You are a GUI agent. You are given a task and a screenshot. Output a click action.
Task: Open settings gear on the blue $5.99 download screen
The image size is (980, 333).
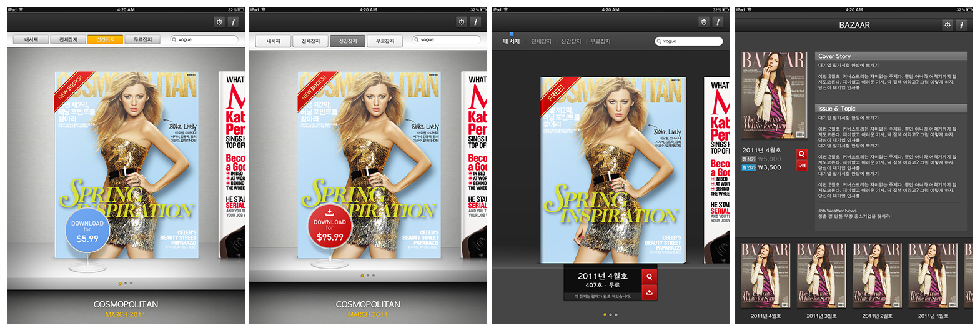[x=219, y=22]
